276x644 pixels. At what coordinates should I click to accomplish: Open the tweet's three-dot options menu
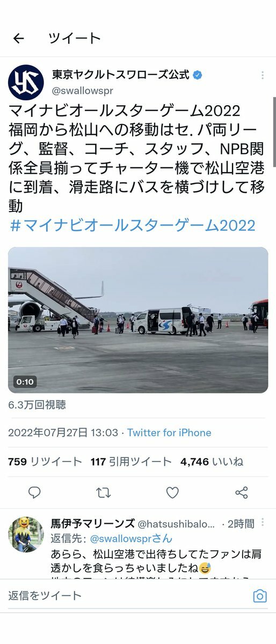[262, 75]
